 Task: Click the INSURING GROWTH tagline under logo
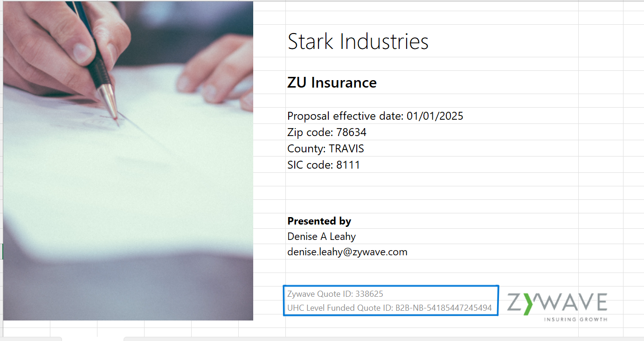coord(575,320)
